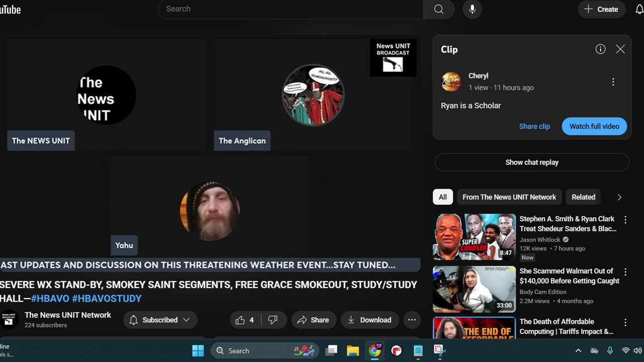The image size is (644, 362).
Task: Click the 'Ryan is a Scholar' clip title
Action: click(471, 106)
